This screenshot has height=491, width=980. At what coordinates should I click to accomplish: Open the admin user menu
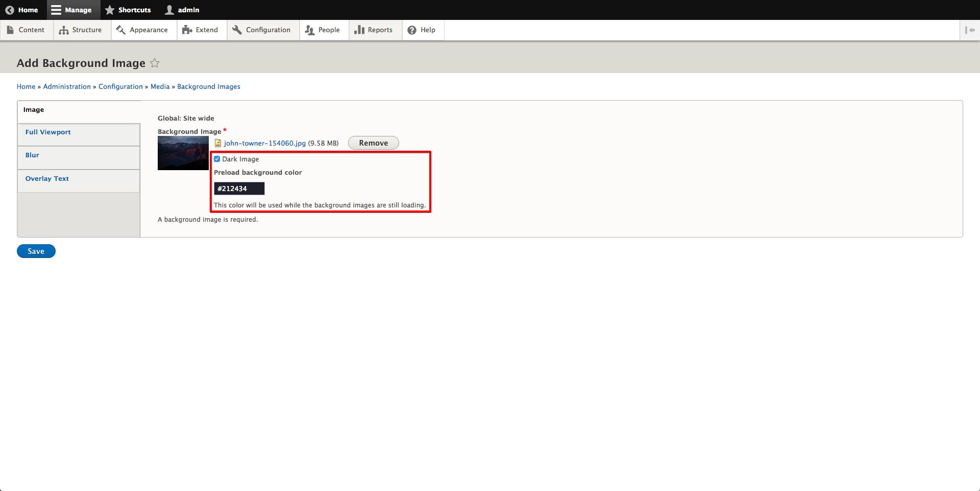point(182,10)
